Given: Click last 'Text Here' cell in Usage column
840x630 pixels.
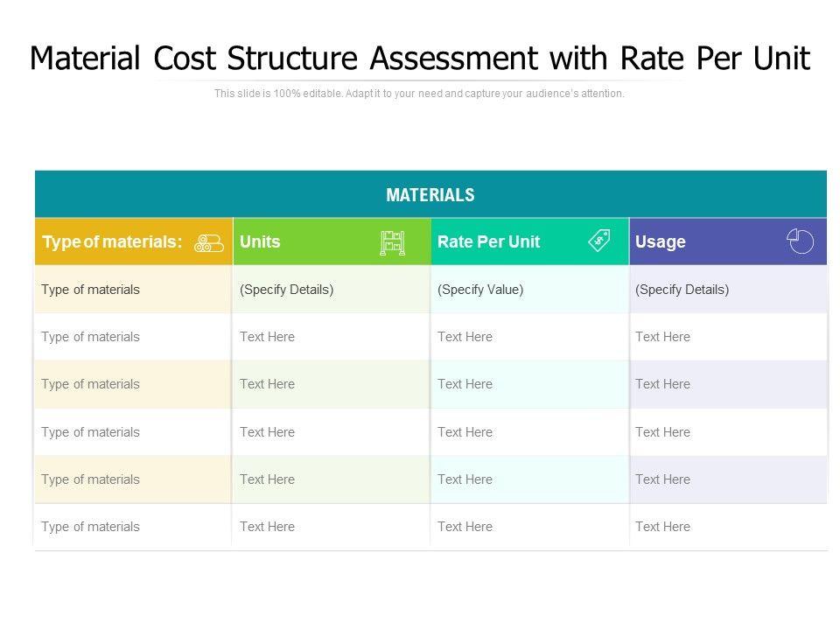Looking at the screenshot, I should click(x=663, y=527).
